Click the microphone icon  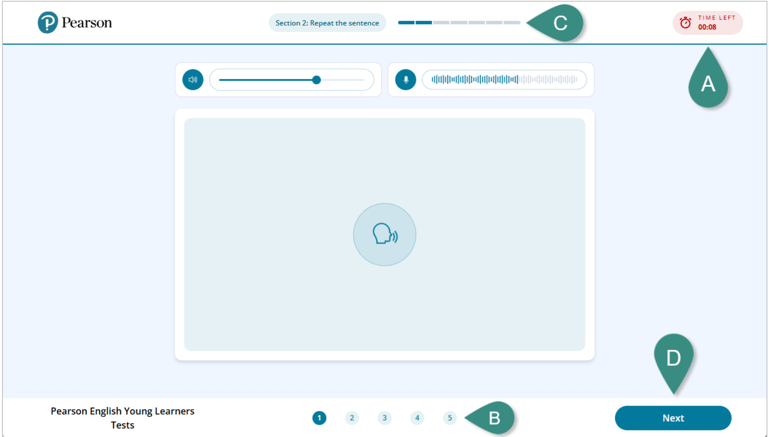[405, 80]
